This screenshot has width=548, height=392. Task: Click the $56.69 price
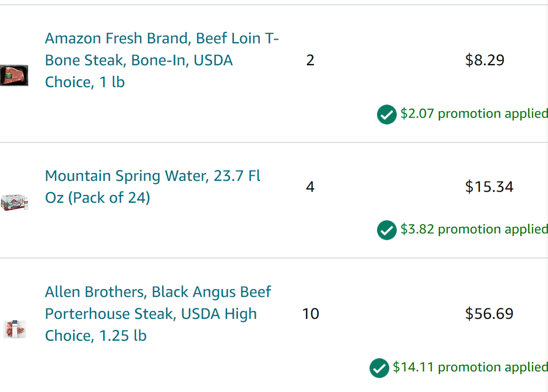pyautogui.click(x=489, y=313)
